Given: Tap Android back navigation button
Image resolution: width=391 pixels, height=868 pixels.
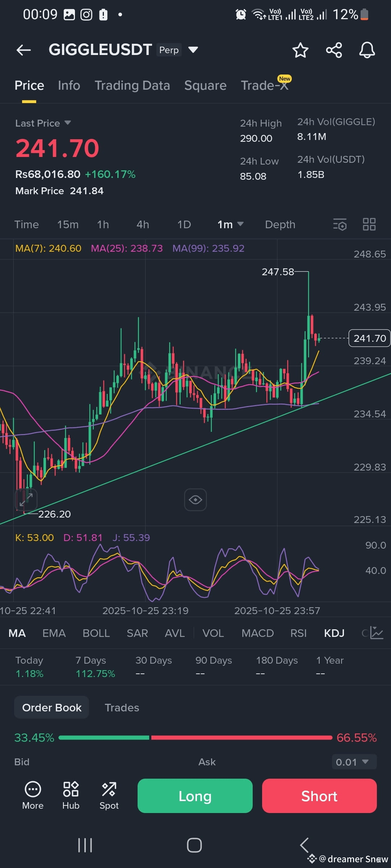Looking at the screenshot, I should pos(304,845).
